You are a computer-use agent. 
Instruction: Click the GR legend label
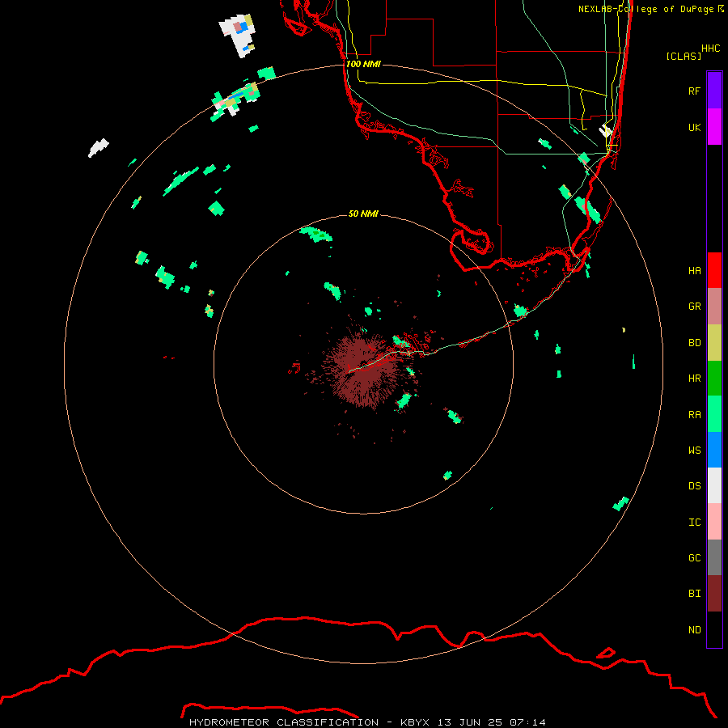point(694,306)
